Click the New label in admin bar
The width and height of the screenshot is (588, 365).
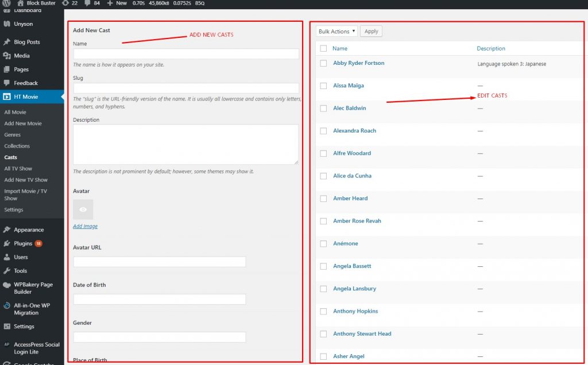[x=121, y=3]
